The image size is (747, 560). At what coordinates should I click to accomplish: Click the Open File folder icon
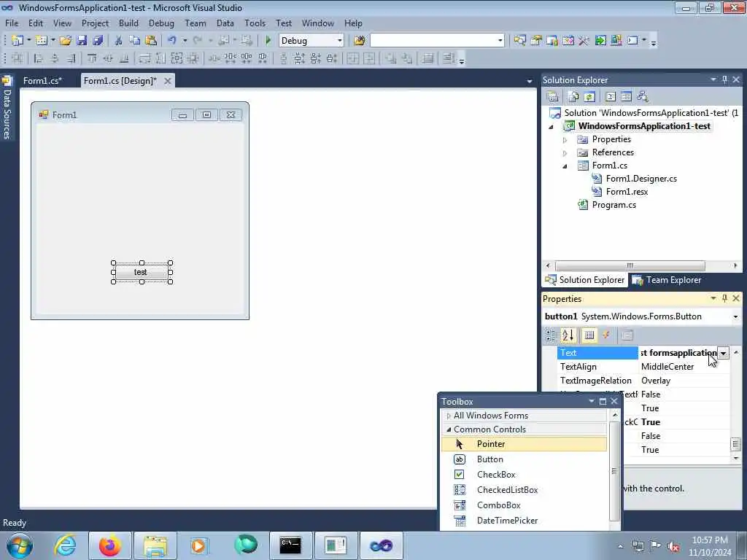[x=65, y=41]
